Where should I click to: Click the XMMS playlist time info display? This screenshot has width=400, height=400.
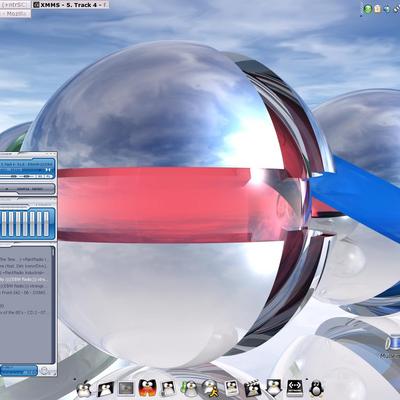[x=18, y=371]
